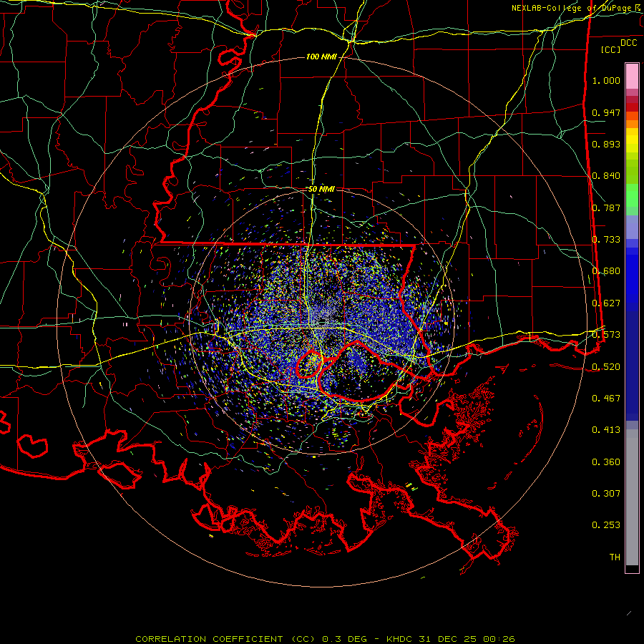Select the 0.360 scale value
This screenshot has width=644, height=644.
coord(606,462)
